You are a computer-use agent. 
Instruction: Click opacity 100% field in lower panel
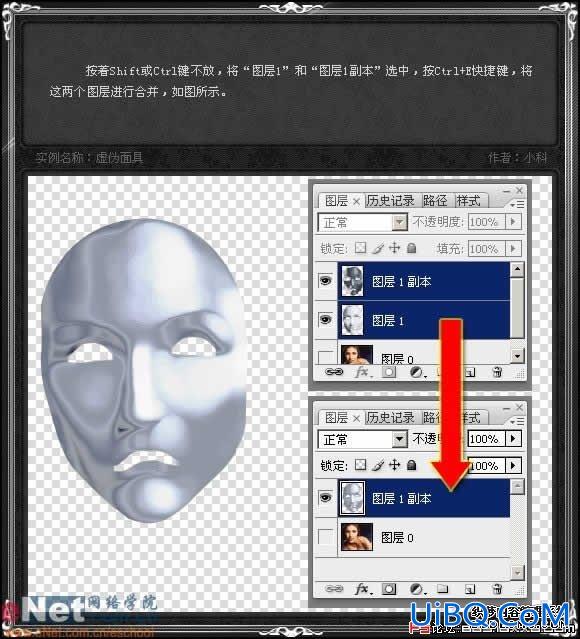point(487,438)
